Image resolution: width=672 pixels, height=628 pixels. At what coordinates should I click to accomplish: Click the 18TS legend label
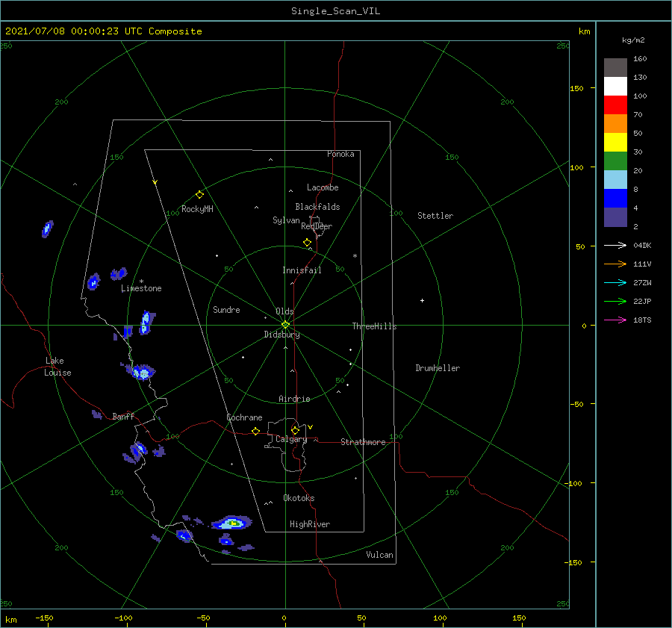642,320
